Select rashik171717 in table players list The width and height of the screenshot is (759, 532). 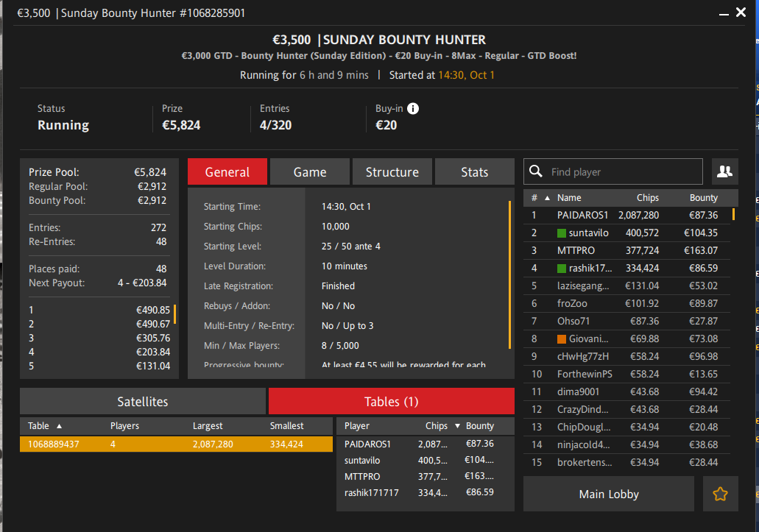425,492
